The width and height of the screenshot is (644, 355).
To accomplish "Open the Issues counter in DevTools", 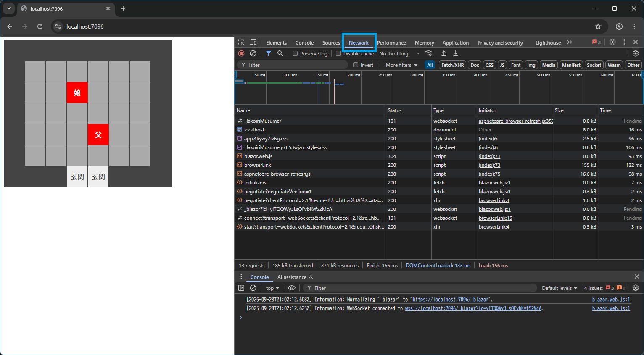I will [596, 42].
